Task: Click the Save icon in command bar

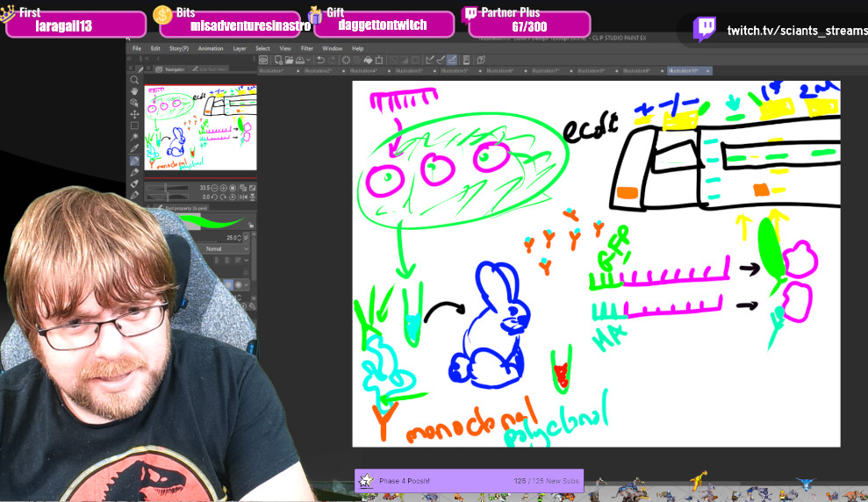Action: [x=299, y=60]
